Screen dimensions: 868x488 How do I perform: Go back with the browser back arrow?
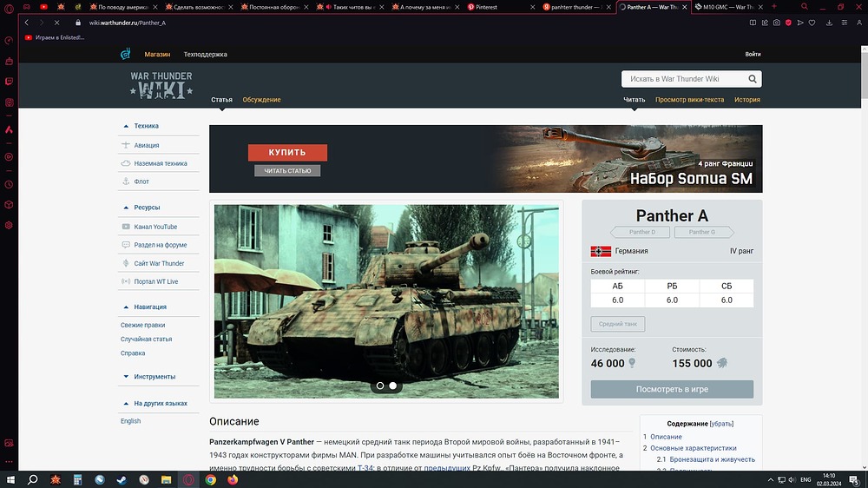tap(27, 23)
